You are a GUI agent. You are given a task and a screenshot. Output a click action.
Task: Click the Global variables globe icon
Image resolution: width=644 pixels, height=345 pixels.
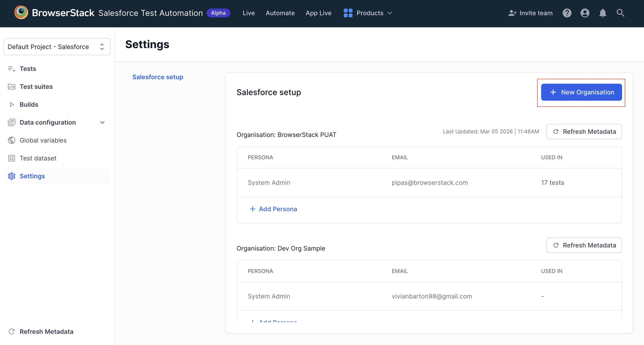point(11,140)
